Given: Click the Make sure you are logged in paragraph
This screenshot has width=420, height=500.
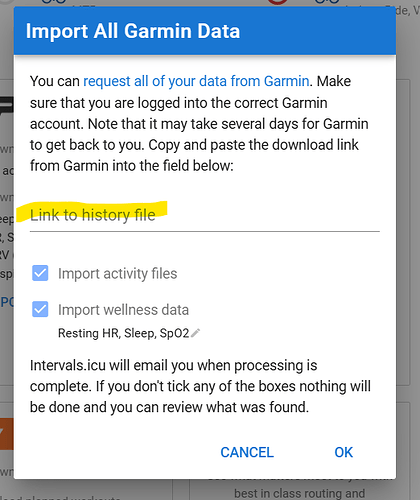Looking at the screenshot, I should tap(199, 123).
